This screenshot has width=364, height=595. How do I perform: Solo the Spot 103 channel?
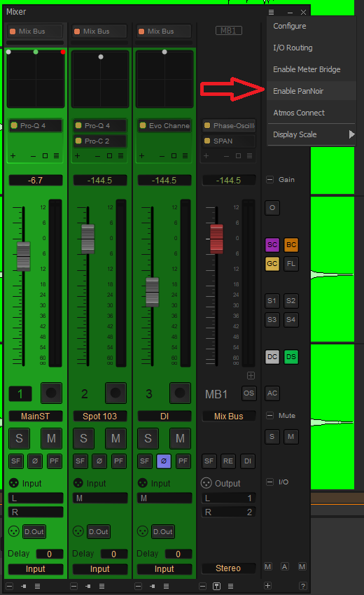click(x=83, y=439)
